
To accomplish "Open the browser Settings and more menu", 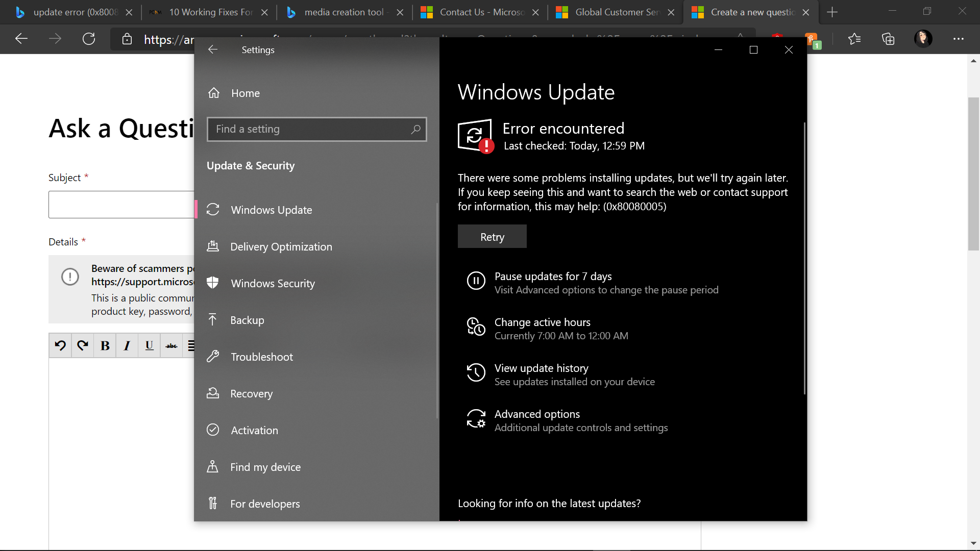I will tap(959, 39).
